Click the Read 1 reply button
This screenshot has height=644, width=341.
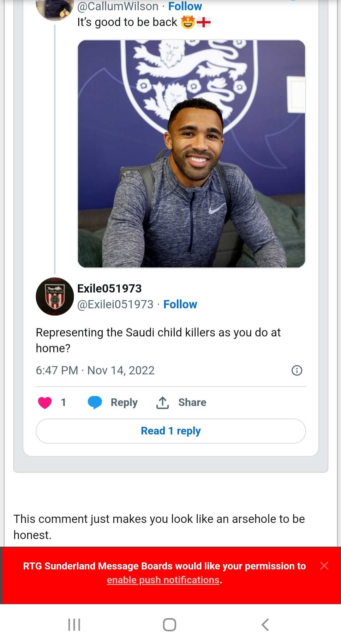(x=170, y=431)
